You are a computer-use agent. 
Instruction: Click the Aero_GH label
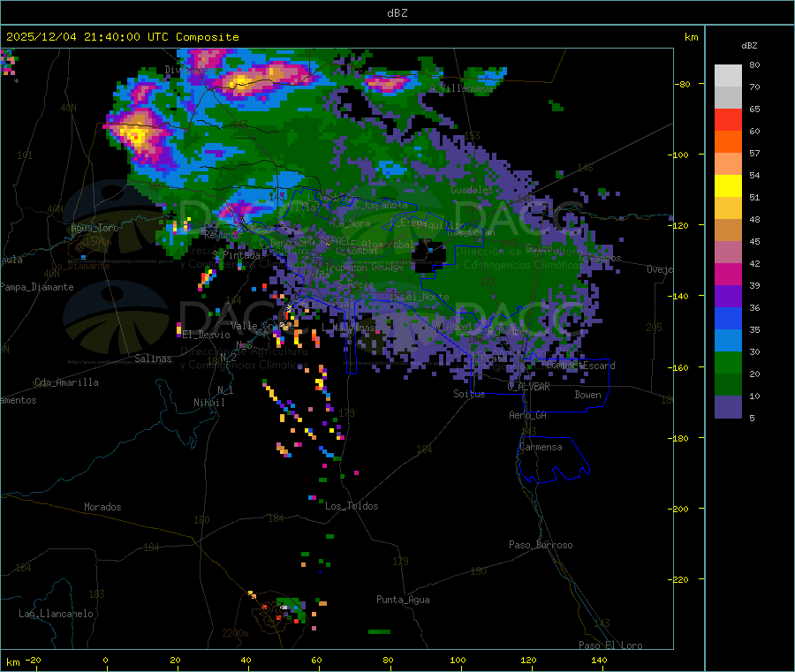point(527,415)
